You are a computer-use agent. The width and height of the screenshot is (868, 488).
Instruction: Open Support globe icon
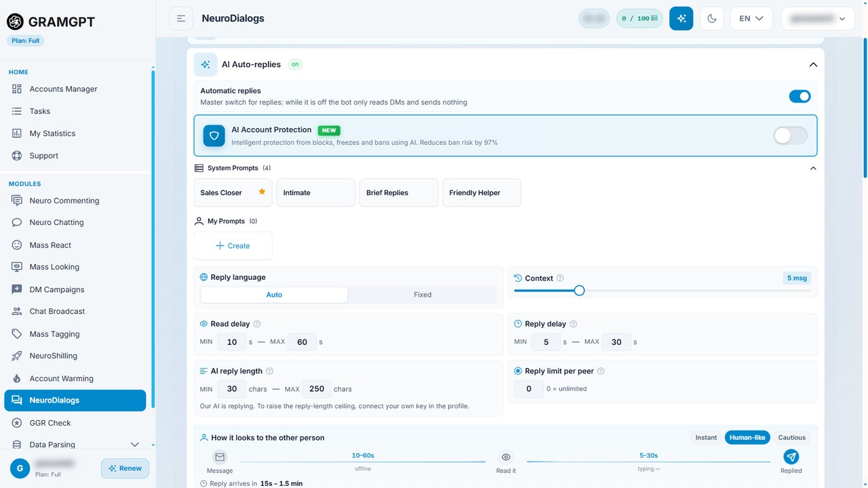17,156
